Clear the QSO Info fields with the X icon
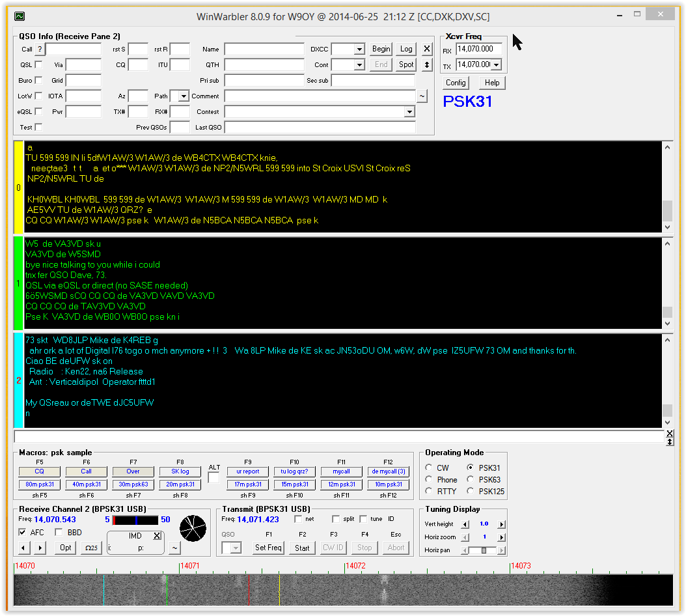Viewport: 686px width, 616px height. coord(427,48)
